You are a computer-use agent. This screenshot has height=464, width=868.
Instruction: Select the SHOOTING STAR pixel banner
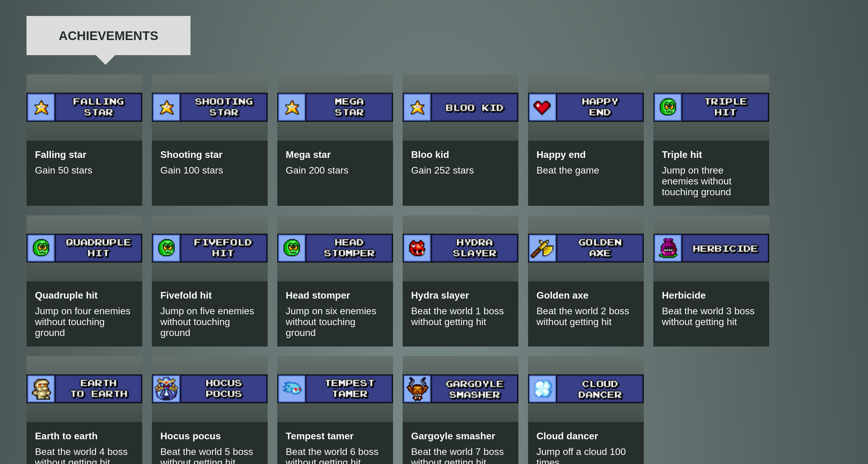tap(209, 108)
